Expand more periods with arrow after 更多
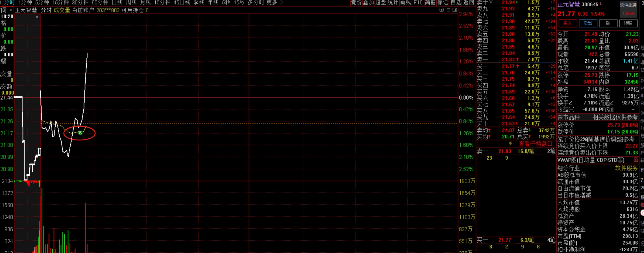Image resolution: width=644 pixels, height=253 pixels. [x=281, y=3]
